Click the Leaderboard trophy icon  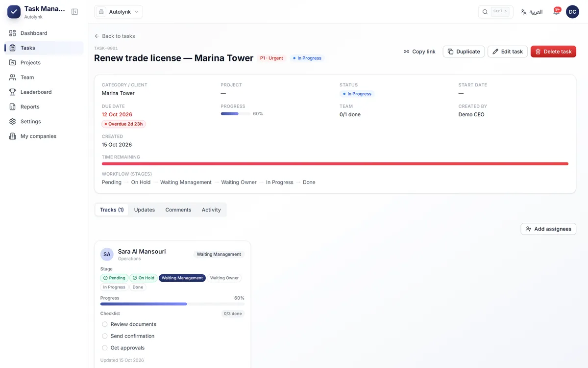[x=13, y=92]
